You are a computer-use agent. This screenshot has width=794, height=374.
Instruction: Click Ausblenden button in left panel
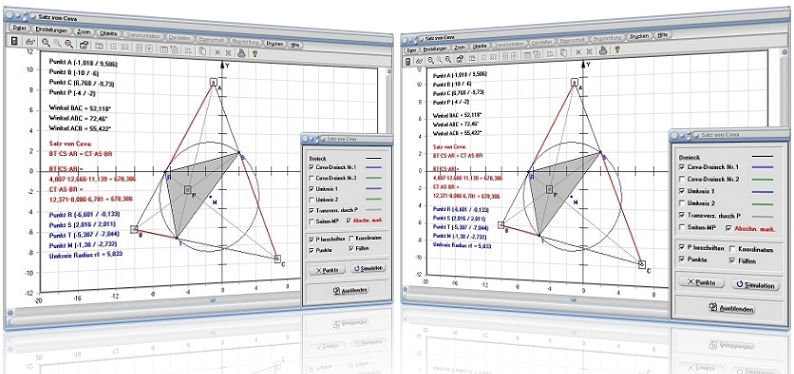tap(350, 290)
